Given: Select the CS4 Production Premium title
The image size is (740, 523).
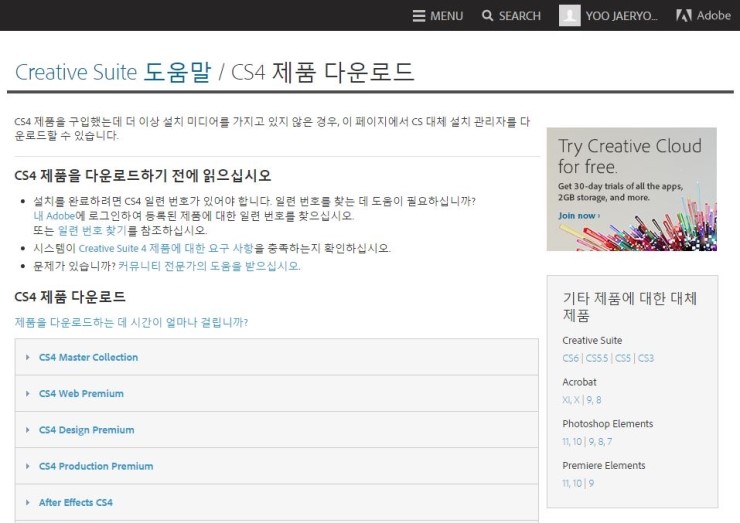Looking at the screenshot, I should coord(96,466).
